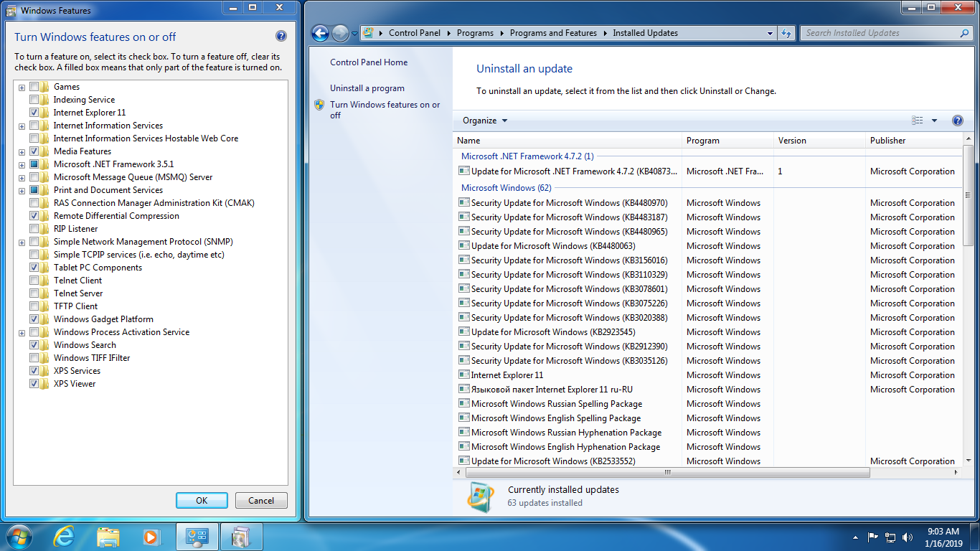
Task: Click Control Panel breadcrumb segment
Action: pos(415,33)
